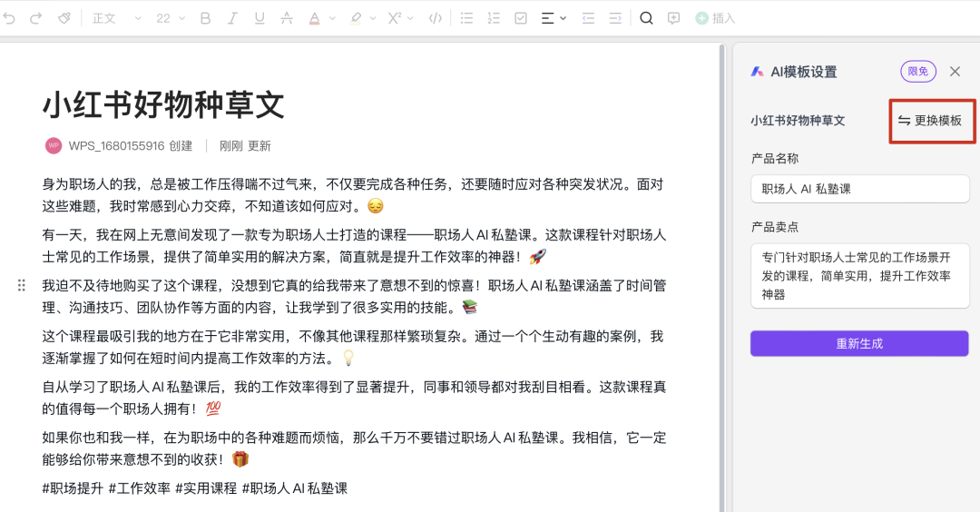This screenshot has width=980, height=512.
Task: Click the redo arrow icon
Action: click(35, 18)
